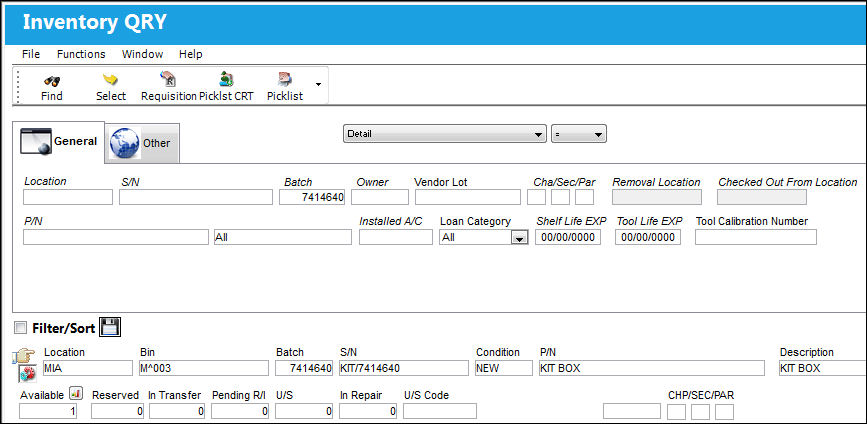Click the Checked Out From Location field
Viewport: 867px width, 424px height.
pyautogui.click(x=762, y=197)
